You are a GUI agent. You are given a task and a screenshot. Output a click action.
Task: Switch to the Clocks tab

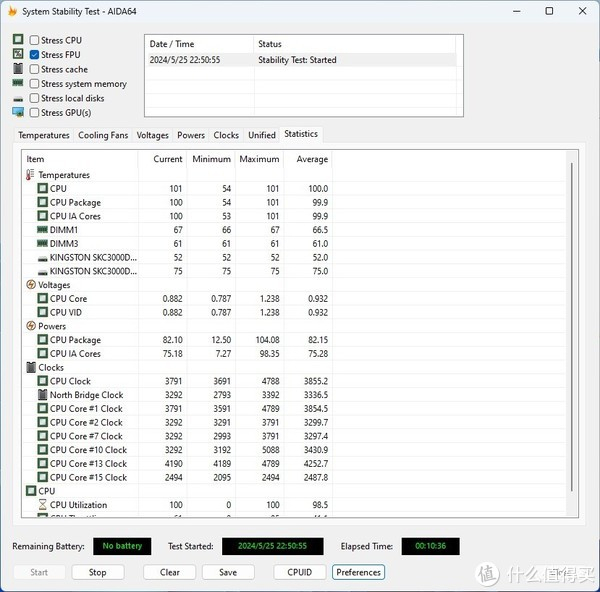(226, 135)
